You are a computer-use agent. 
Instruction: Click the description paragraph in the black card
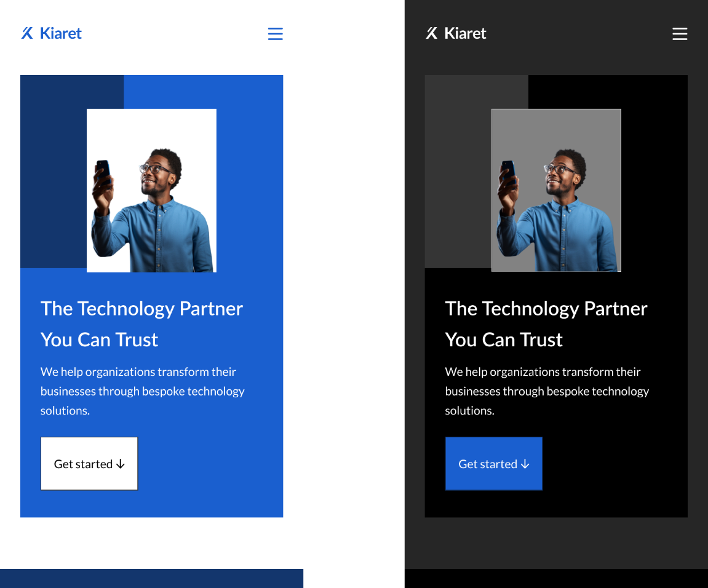pyautogui.click(x=547, y=391)
